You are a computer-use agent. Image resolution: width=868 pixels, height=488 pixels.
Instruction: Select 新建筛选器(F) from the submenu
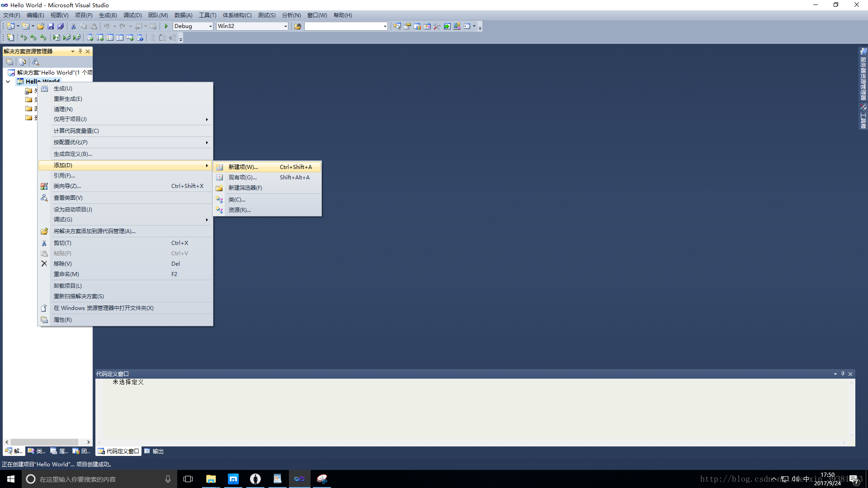click(x=267, y=188)
